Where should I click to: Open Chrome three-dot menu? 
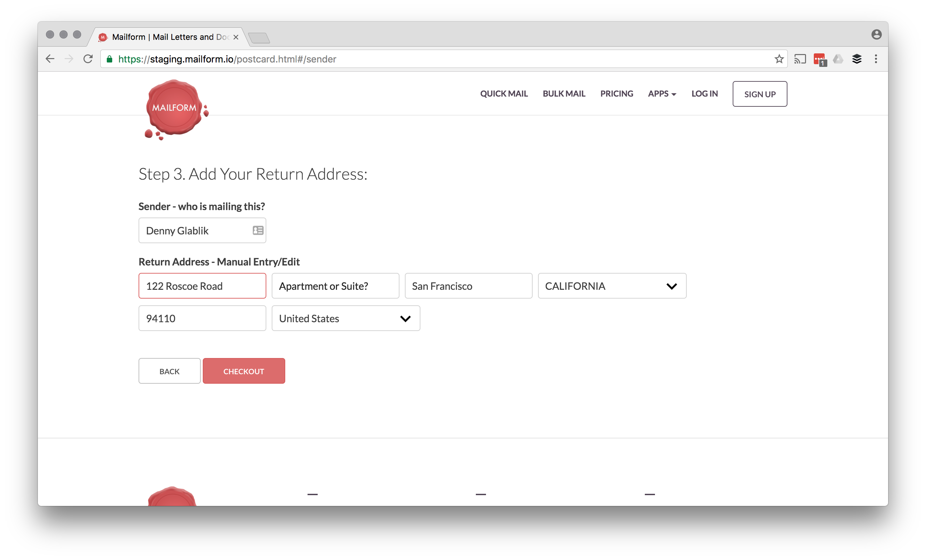point(876,59)
